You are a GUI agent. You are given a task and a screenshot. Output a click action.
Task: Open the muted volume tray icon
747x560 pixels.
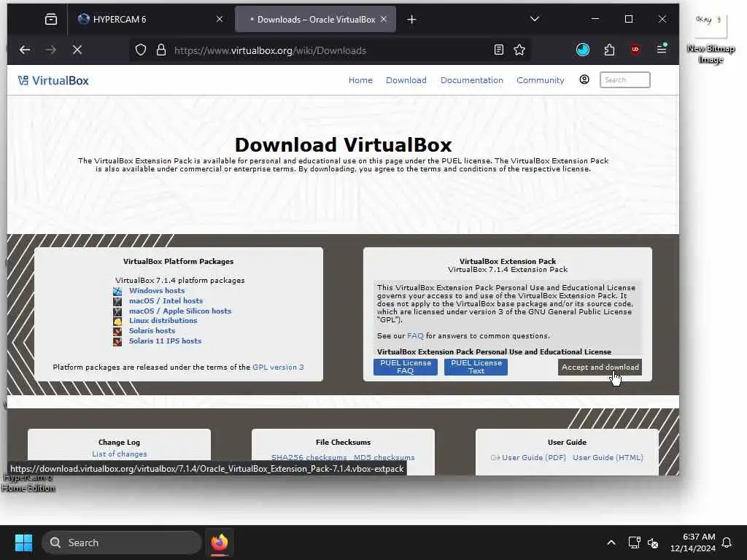653,542
